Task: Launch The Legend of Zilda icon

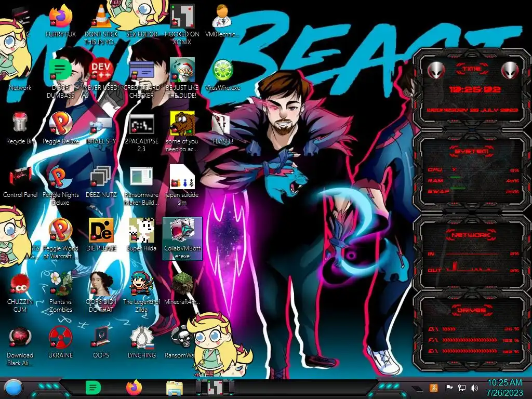Action: point(141,292)
